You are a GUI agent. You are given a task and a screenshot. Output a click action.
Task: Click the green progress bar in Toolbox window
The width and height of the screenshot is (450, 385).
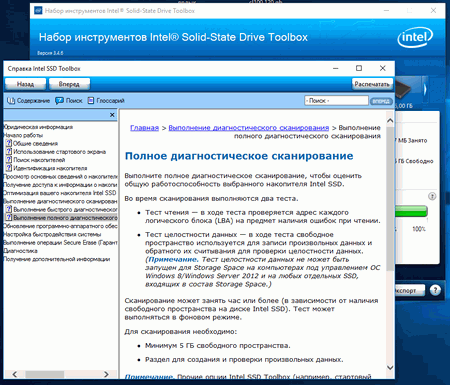pos(411,211)
